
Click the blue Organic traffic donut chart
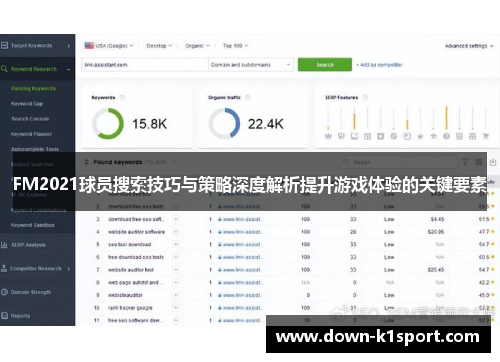[x=224, y=124]
